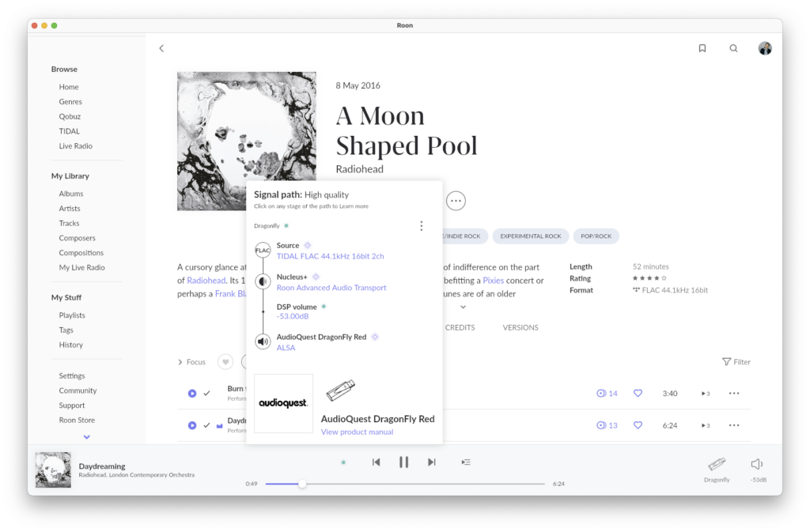Open the Dragonfly zone selector
Screen dimensions: 810x532
pos(717,469)
